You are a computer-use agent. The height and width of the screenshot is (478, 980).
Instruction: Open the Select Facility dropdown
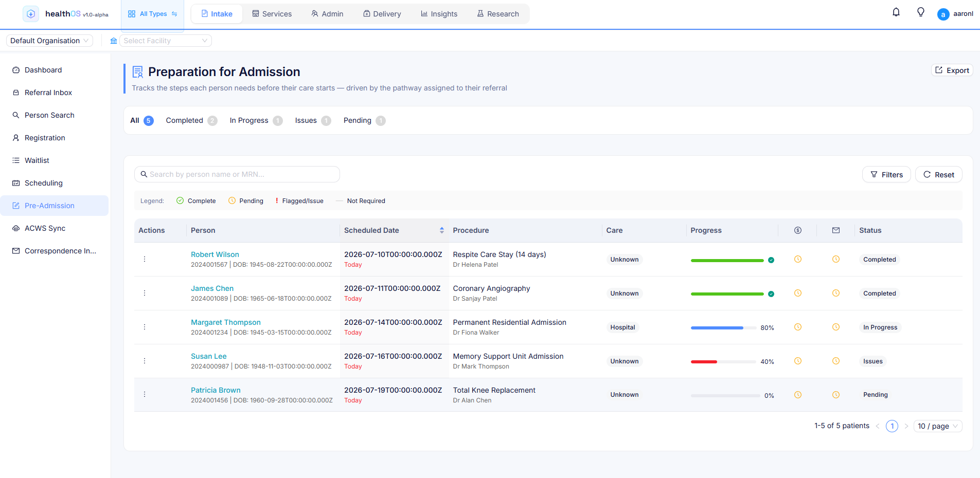click(166, 41)
